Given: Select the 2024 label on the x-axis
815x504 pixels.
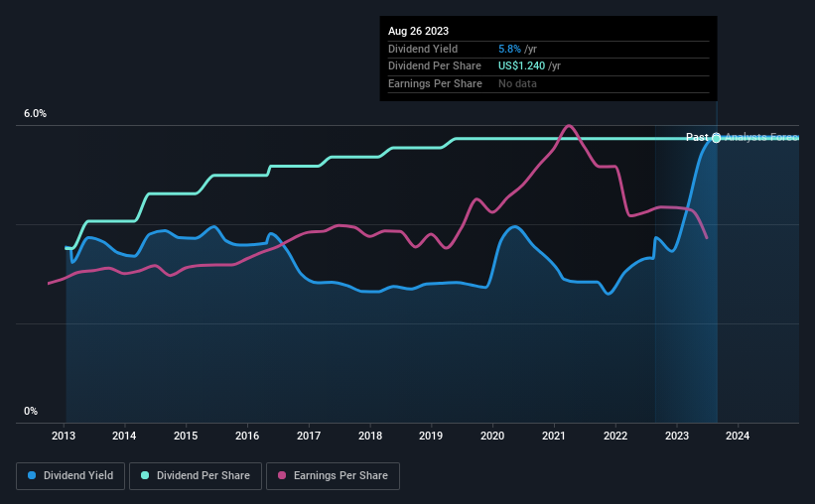Looking at the screenshot, I should click(738, 436).
